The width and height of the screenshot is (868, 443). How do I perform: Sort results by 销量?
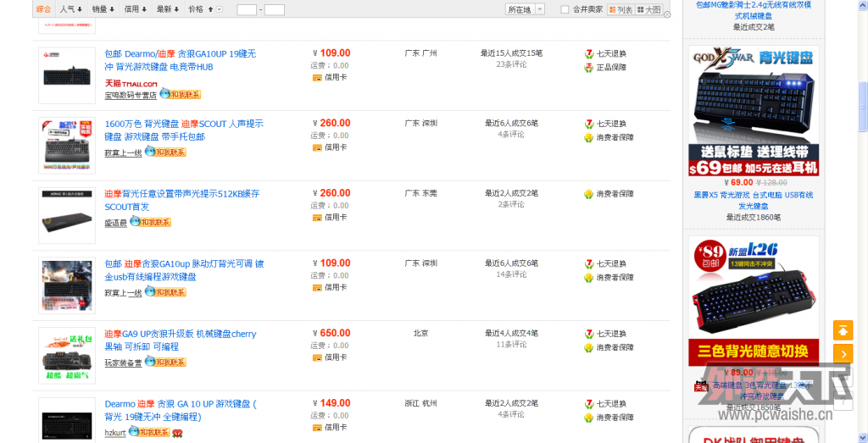pyautogui.click(x=103, y=8)
